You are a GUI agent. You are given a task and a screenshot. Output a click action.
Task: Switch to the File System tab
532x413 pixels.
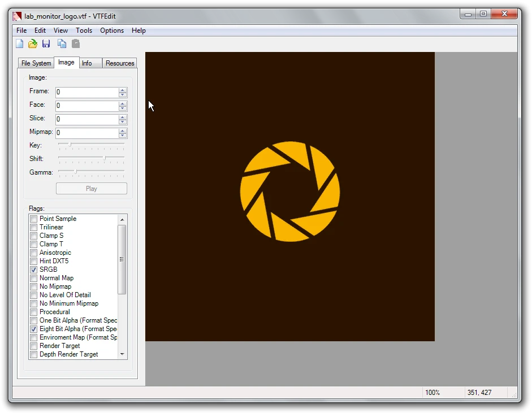(36, 63)
